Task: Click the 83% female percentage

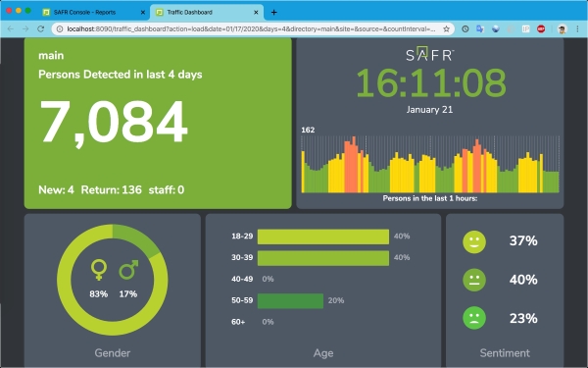Action: click(x=99, y=294)
